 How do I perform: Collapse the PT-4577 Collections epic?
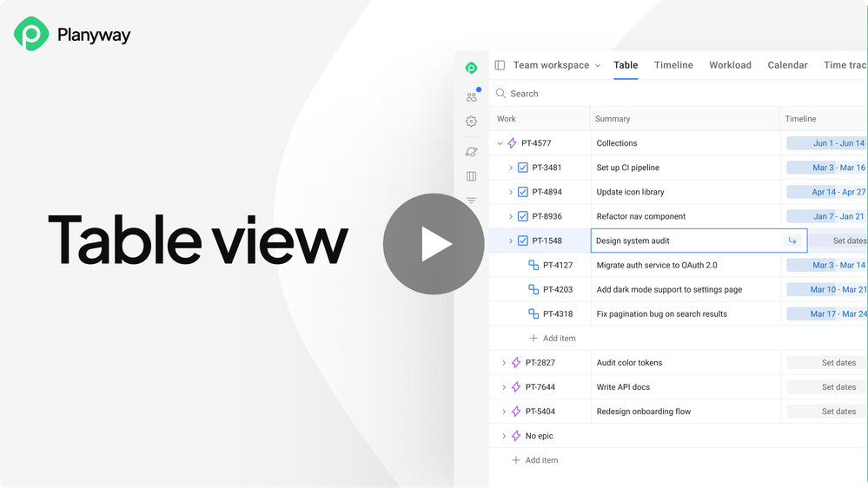click(x=500, y=143)
